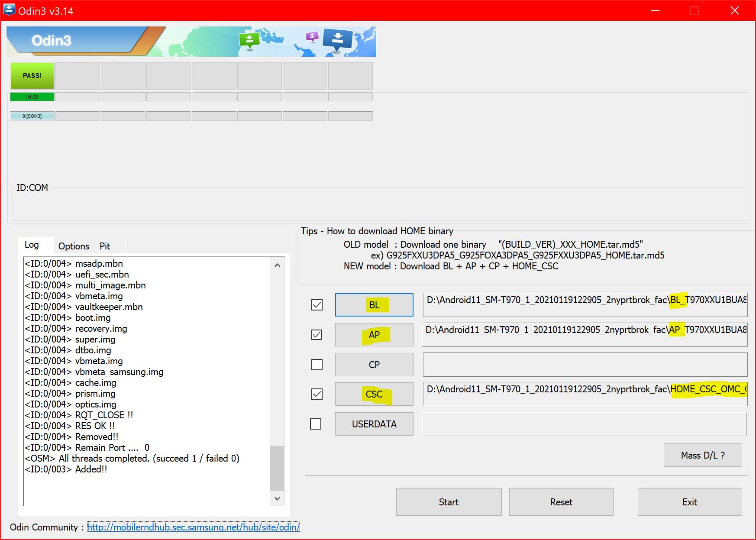Screen dimensions: 756x540
Task: Enable the CP file checkbox
Action: click(x=317, y=365)
